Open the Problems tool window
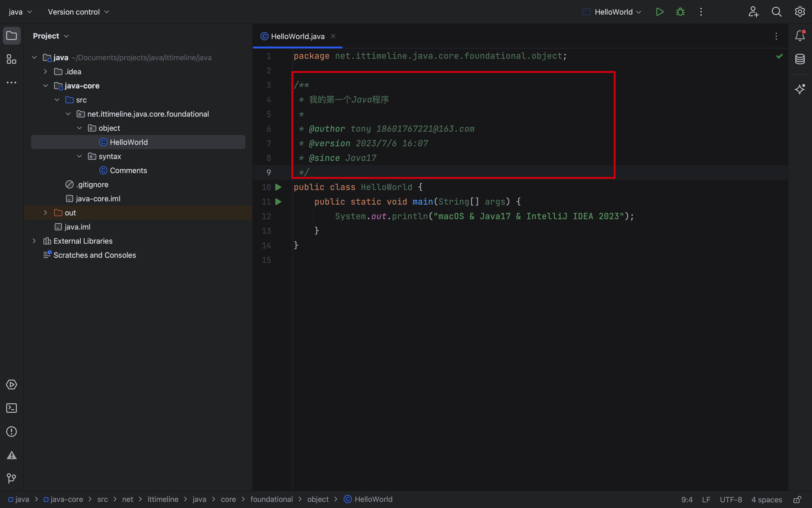 point(12,431)
